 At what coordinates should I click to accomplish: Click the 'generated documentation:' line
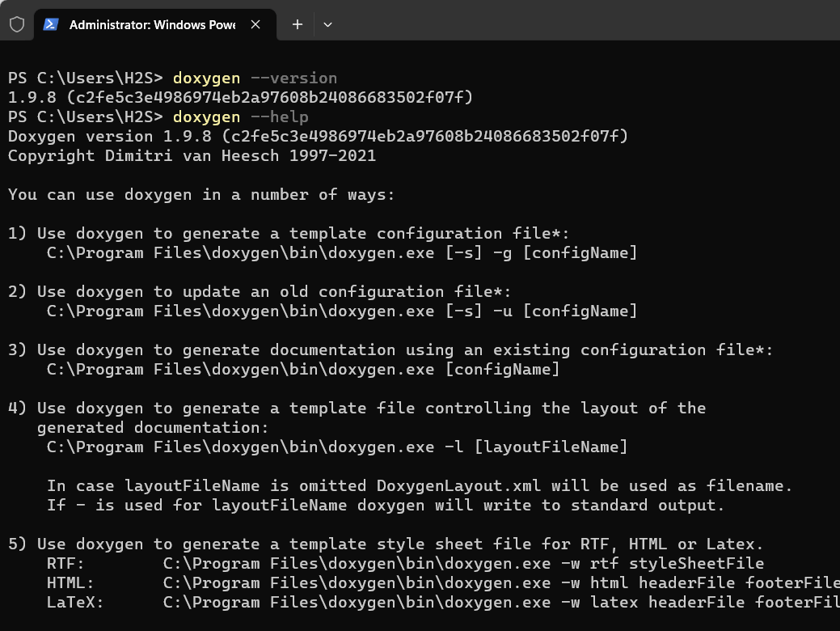pos(153,428)
